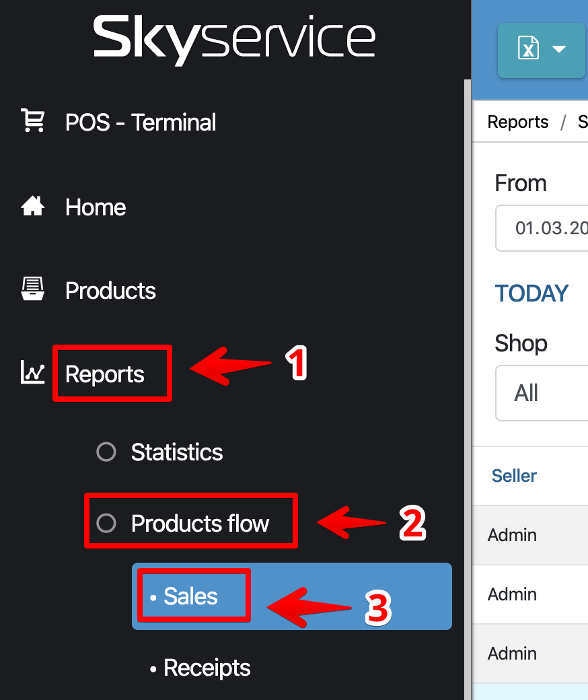This screenshot has width=588, height=700.
Task: Click the From date input field
Action: (542, 228)
